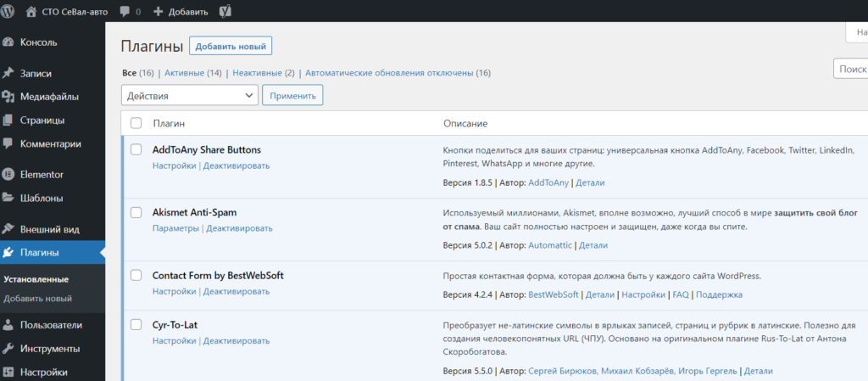Open Медиафайлы in the sidebar menu
This screenshot has height=381, width=868.
tap(49, 97)
